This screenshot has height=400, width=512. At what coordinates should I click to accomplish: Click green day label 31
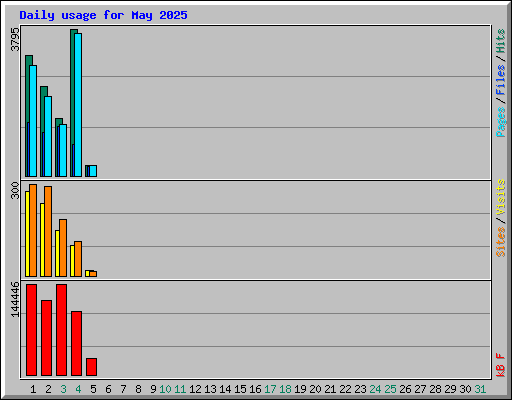point(480,389)
